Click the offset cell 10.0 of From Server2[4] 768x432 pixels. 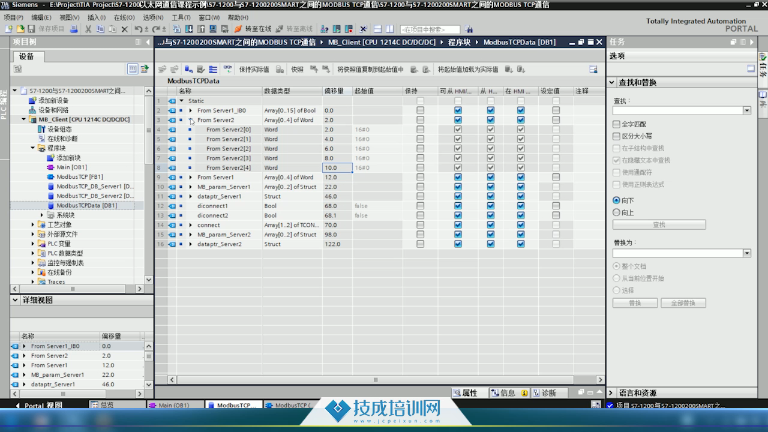[x=337, y=168]
